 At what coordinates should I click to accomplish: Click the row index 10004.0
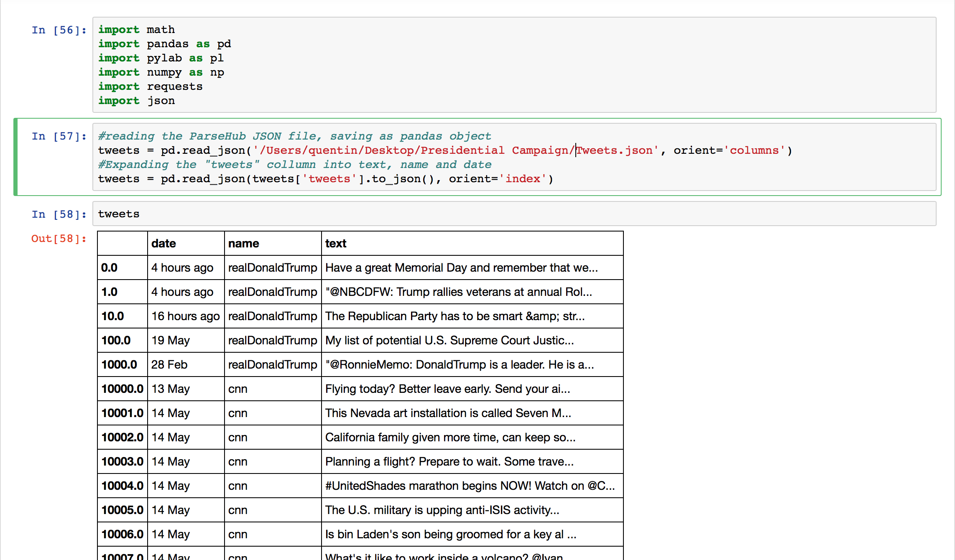point(123,486)
